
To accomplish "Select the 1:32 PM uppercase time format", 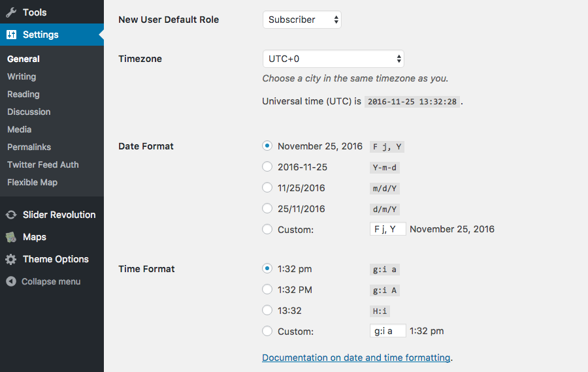I will (x=267, y=289).
